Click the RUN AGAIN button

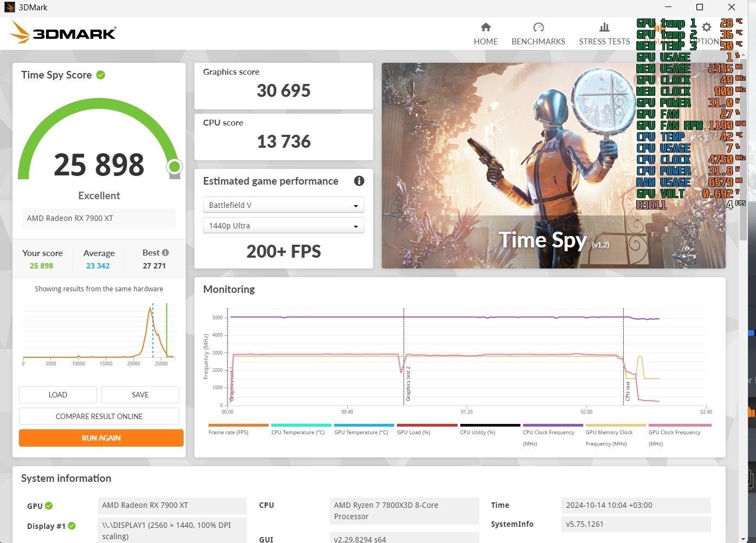[x=101, y=438]
